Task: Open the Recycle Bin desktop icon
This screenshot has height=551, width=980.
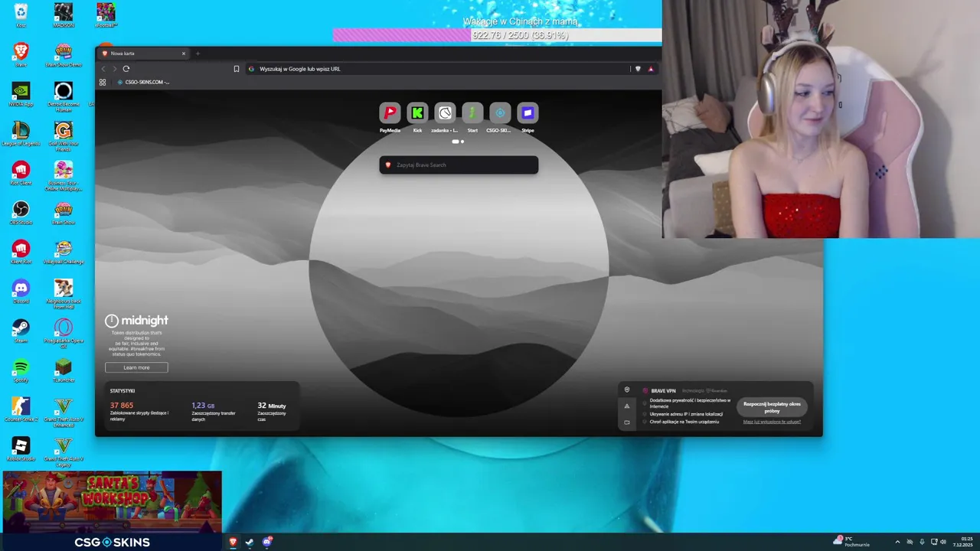Action: [x=21, y=15]
